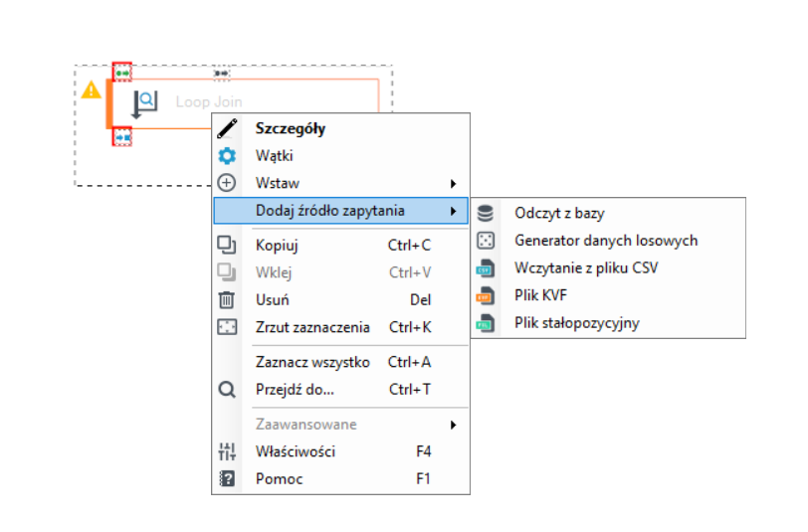Click the copy icon next to Kopiuj

[227, 246]
